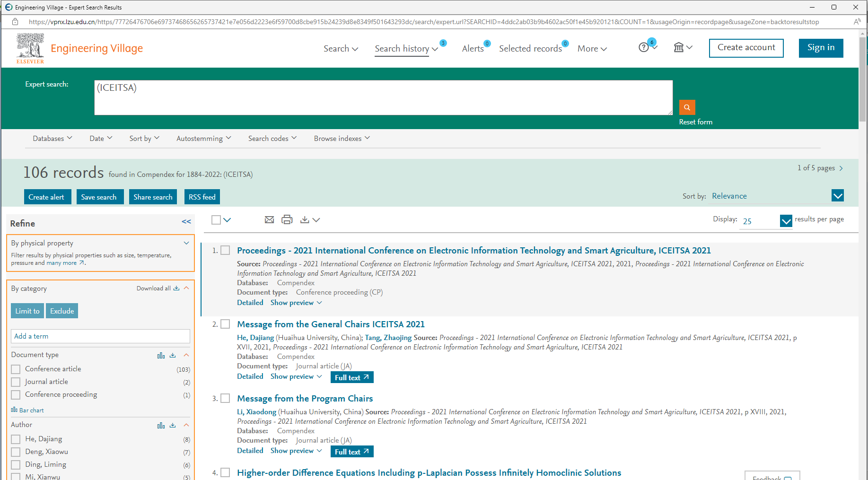
Task: Open Author facet chart icon
Action: [x=161, y=426]
